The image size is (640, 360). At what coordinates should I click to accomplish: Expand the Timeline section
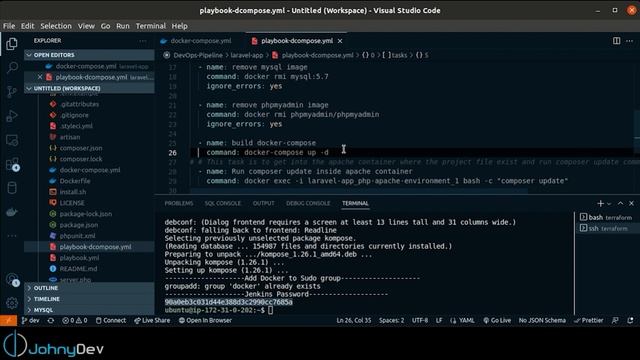(89, 299)
